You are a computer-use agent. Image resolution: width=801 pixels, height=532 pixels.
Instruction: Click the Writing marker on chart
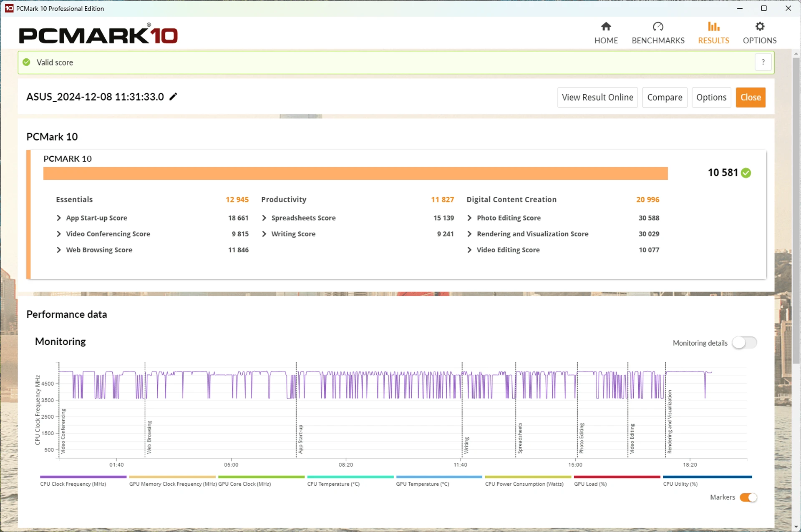pyautogui.click(x=466, y=445)
